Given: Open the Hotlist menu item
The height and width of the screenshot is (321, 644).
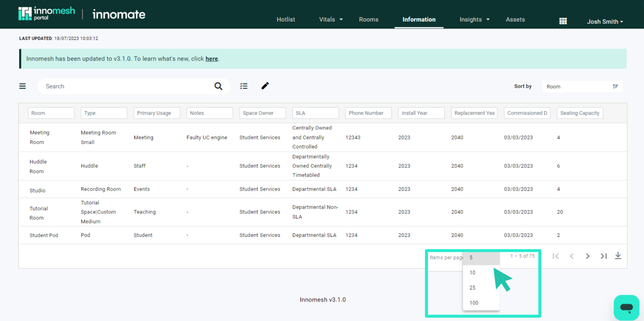Looking at the screenshot, I should 286,19.
